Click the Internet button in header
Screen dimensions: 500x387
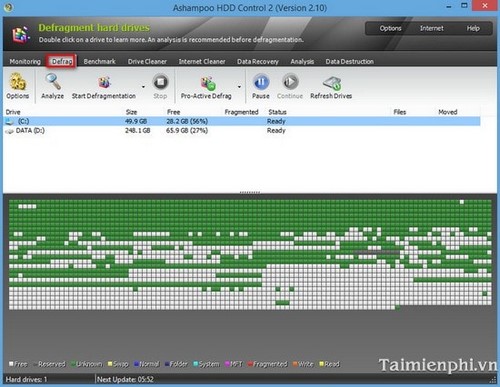point(431,28)
